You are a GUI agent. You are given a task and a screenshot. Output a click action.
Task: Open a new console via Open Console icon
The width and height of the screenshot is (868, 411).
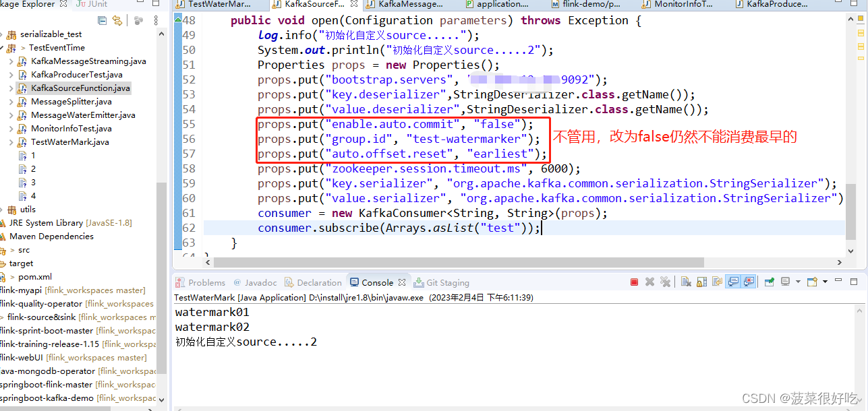pyautogui.click(x=812, y=282)
